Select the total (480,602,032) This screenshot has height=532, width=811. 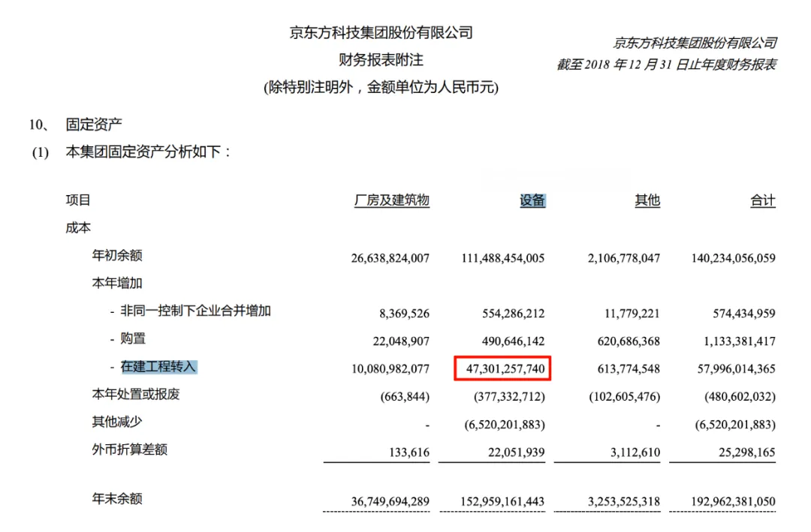(740, 396)
